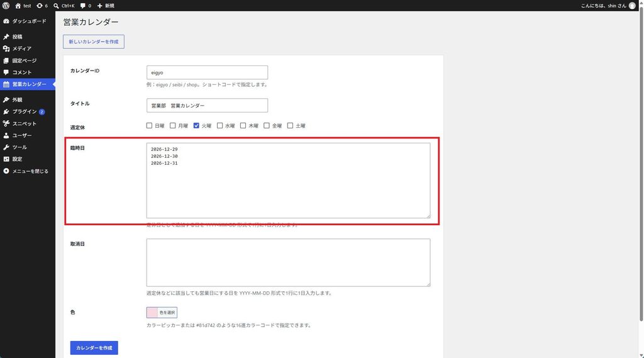This screenshot has height=358, width=644.
Task: Open the プラグイン plugins menu icon
Action: pyautogui.click(x=6, y=112)
